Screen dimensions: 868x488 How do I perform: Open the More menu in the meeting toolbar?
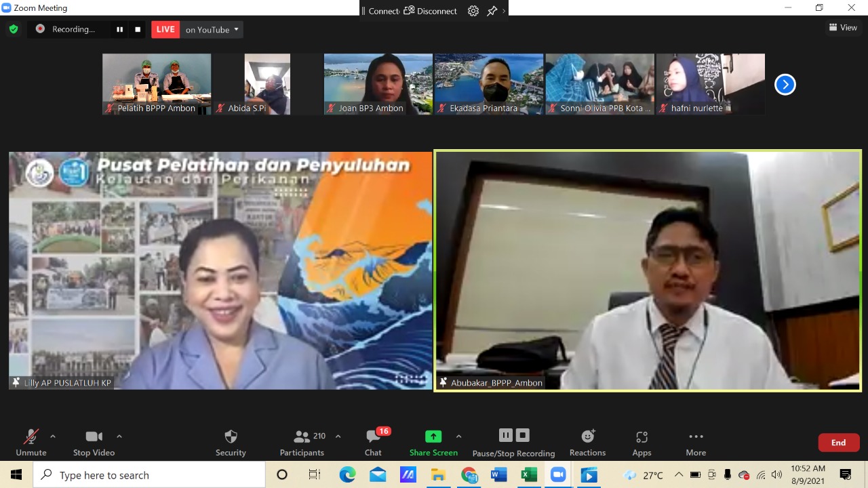tap(696, 443)
